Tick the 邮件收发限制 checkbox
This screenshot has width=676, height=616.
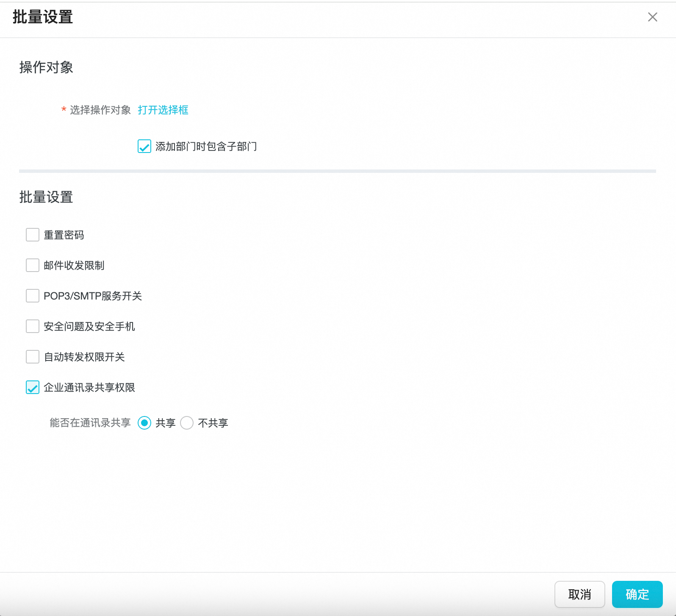(x=33, y=265)
